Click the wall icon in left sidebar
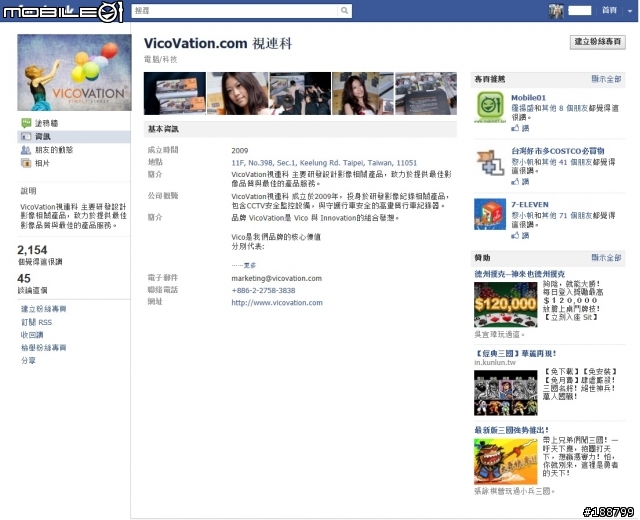This screenshot has height=520, width=640. coord(26,123)
